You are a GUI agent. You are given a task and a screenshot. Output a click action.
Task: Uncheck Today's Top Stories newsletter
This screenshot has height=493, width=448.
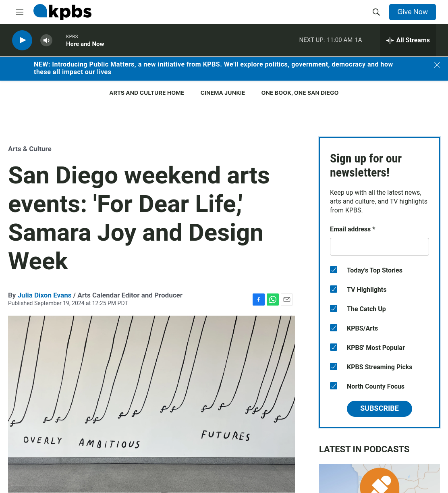coord(334,270)
